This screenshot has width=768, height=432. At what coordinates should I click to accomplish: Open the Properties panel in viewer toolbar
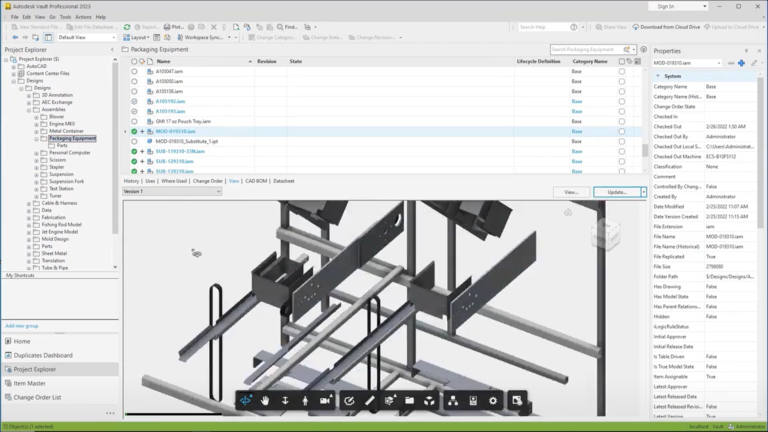[473, 401]
